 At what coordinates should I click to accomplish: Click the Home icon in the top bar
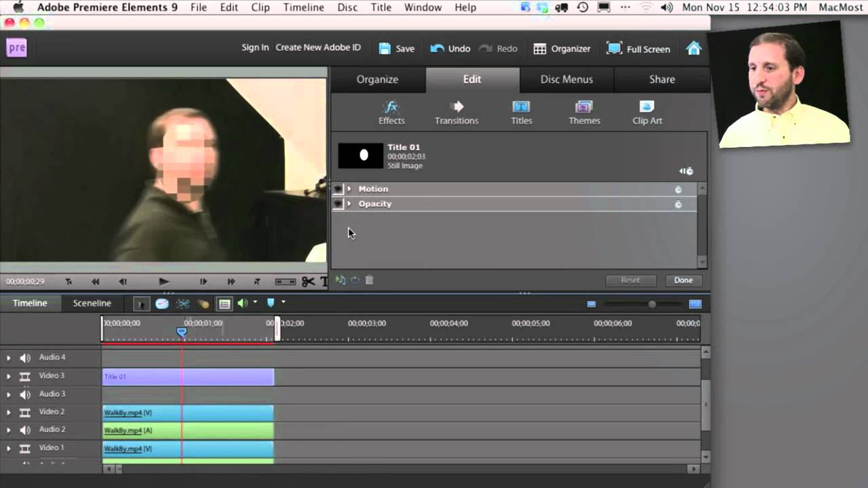693,49
